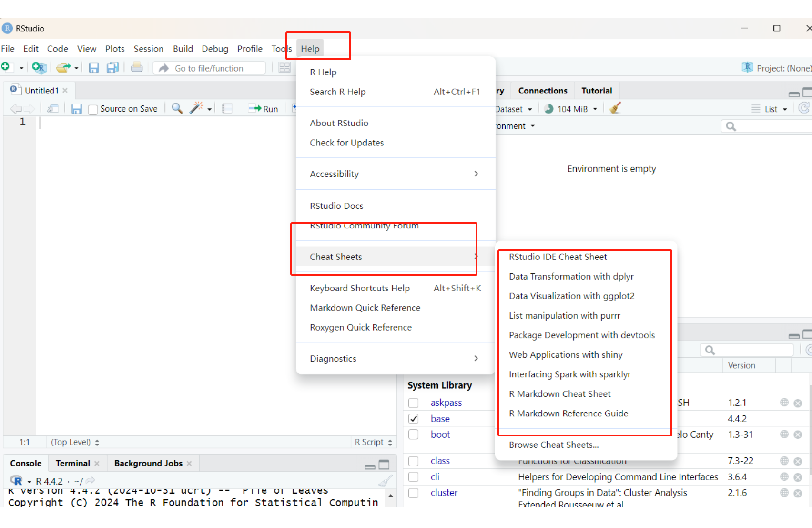Click the console working directory arrow icon
The width and height of the screenshot is (812, 528).
pyautogui.click(x=90, y=481)
